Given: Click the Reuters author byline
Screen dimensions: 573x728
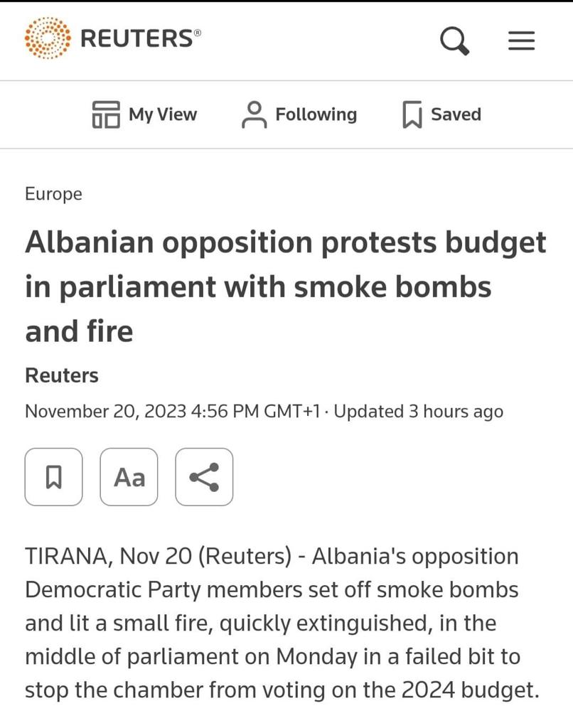Looking at the screenshot, I should [x=62, y=375].
